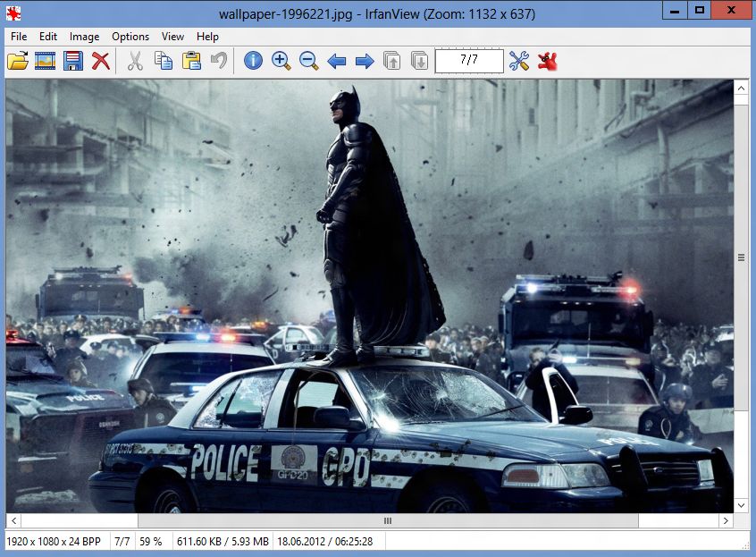The height and width of the screenshot is (557, 756).
Task: Click status bar text 1920 x 1080 x 24 BPP
Action: 54,542
